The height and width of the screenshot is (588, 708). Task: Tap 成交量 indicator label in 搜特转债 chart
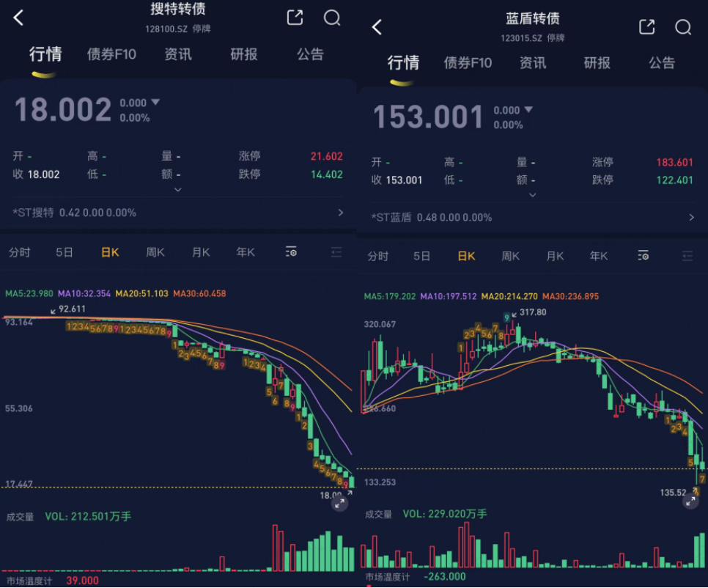click(20, 517)
